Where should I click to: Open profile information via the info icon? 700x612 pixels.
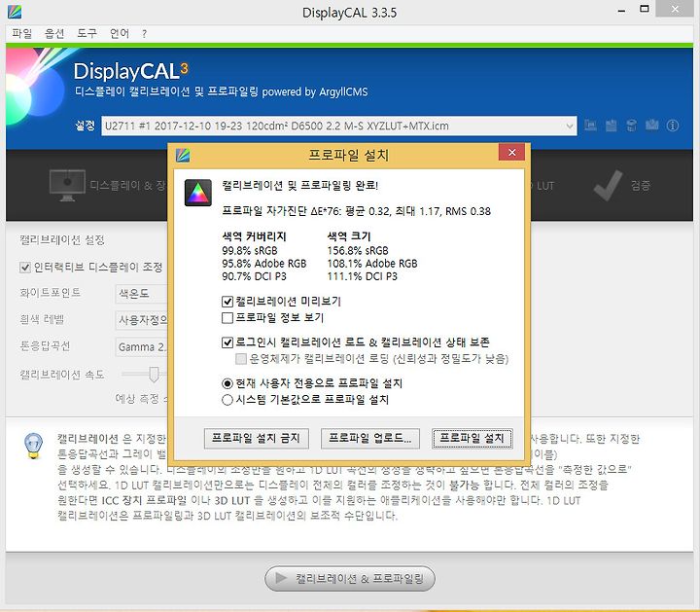click(x=673, y=126)
